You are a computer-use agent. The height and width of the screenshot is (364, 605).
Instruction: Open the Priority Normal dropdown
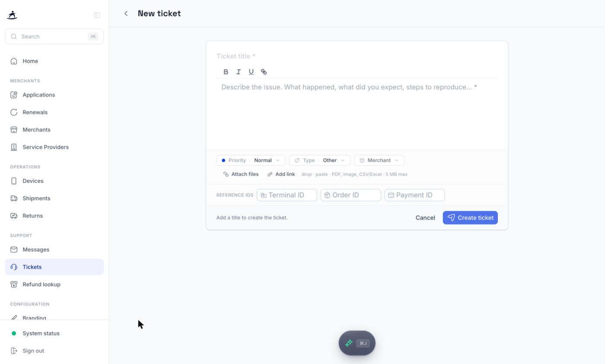point(251,160)
